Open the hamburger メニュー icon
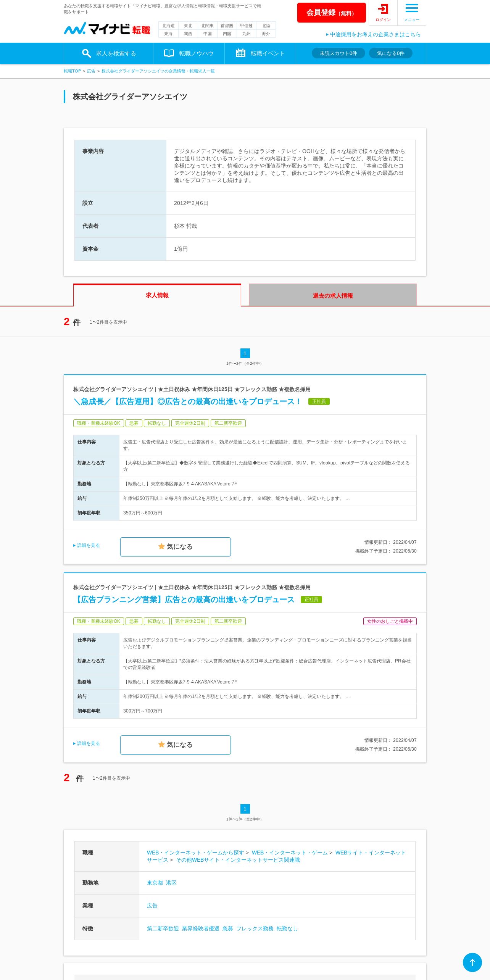 pos(411,13)
